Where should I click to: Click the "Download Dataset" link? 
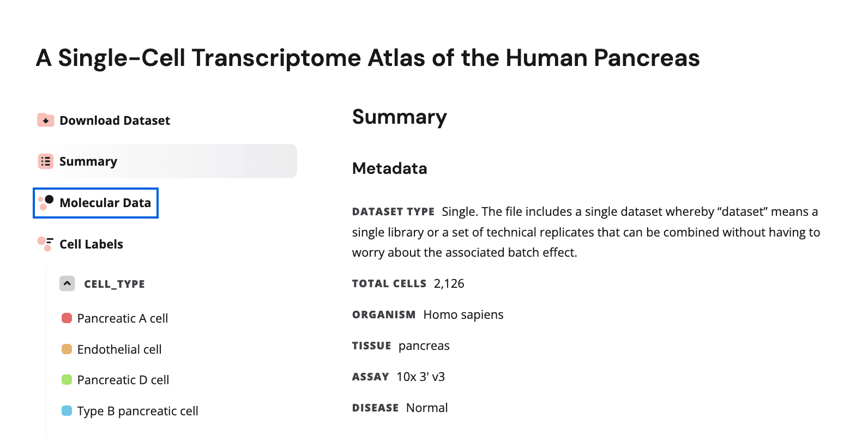(114, 120)
